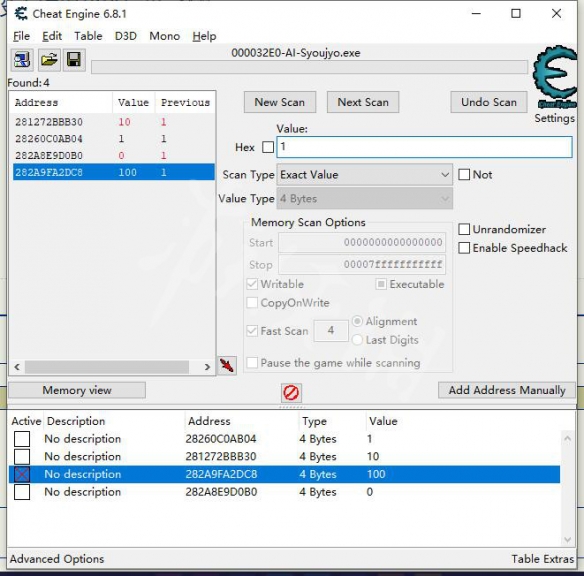584x576 pixels.
Task: Open the Scan Type dropdown
Action: [x=364, y=175]
